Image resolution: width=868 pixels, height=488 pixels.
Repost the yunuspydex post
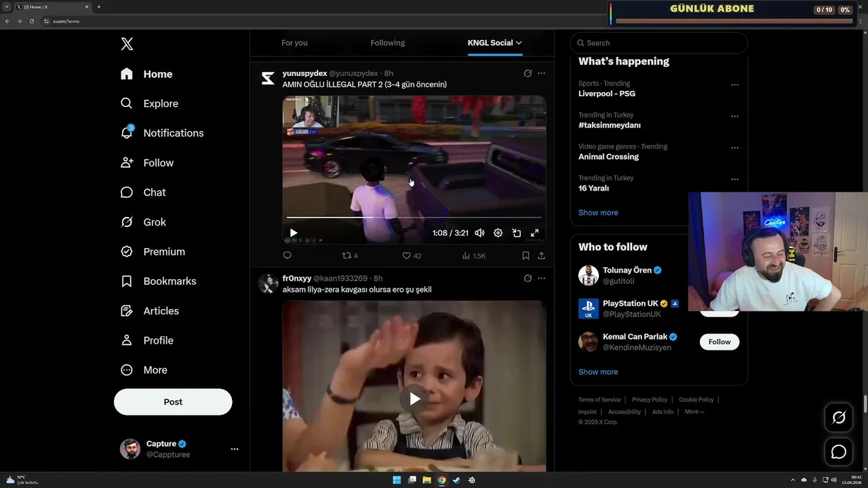click(x=349, y=256)
